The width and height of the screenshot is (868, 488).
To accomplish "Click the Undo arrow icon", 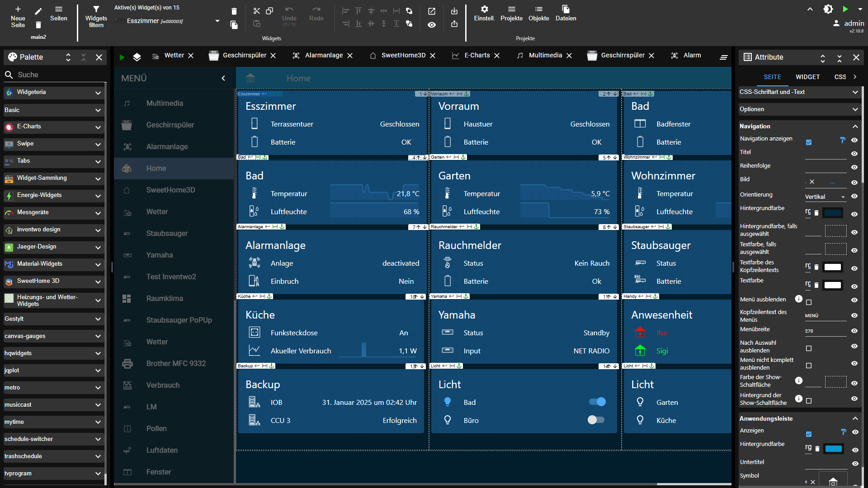I will tap(289, 9).
